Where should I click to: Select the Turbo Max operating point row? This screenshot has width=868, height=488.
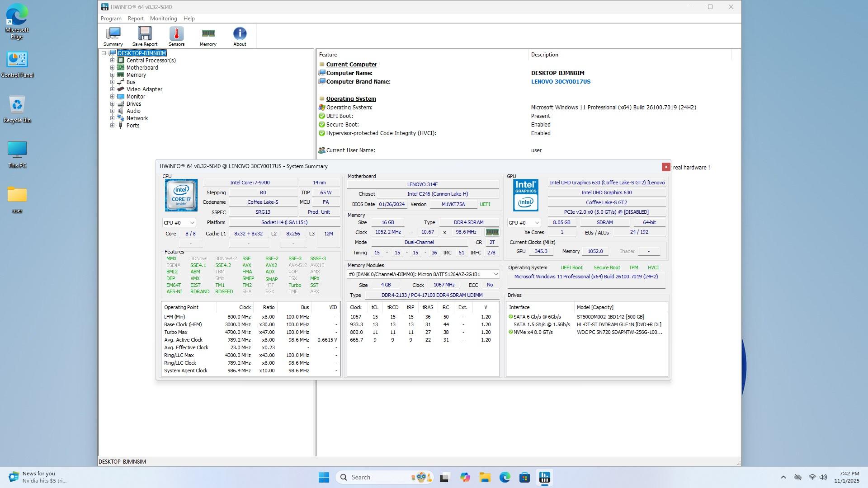pyautogui.click(x=250, y=332)
